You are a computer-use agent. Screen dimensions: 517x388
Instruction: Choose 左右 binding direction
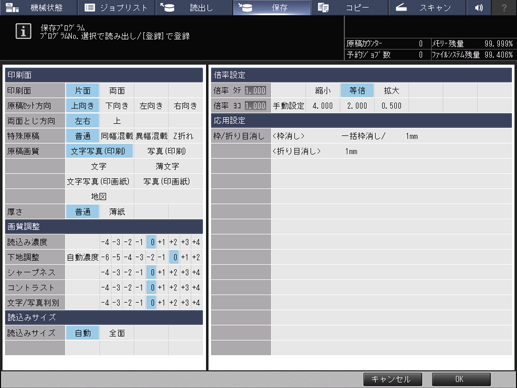pyautogui.click(x=82, y=121)
